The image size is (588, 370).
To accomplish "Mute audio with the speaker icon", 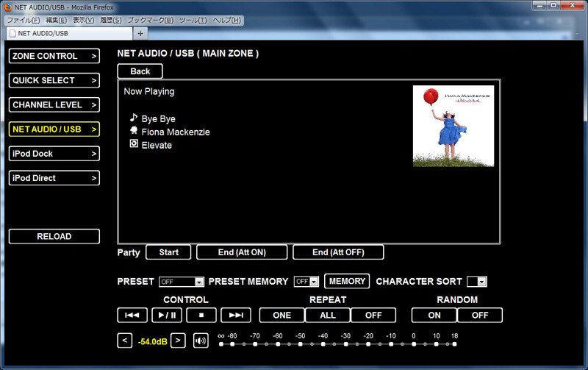I will pyautogui.click(x=201, y=341).
